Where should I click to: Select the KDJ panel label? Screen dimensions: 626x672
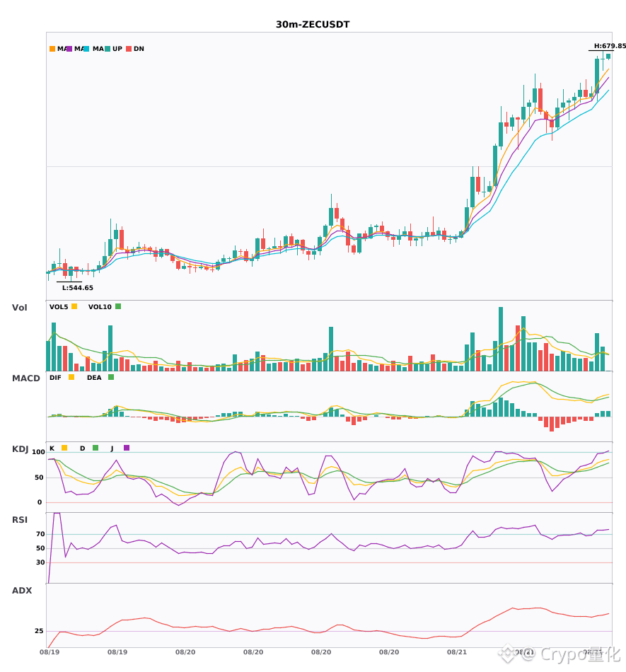pyautogui.click(x=20, y=449)
